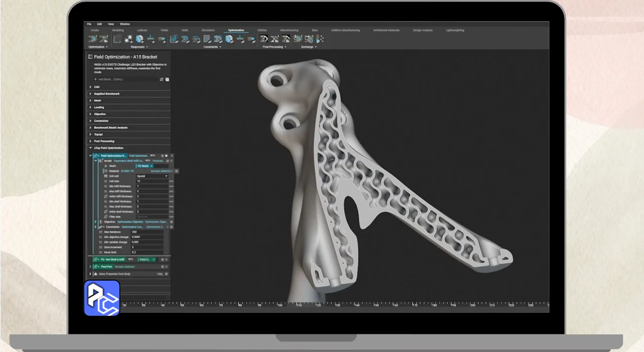The image size is (644, 352).
Task: Open the Unit cell Gyroid dropdown
Action: 152,176
